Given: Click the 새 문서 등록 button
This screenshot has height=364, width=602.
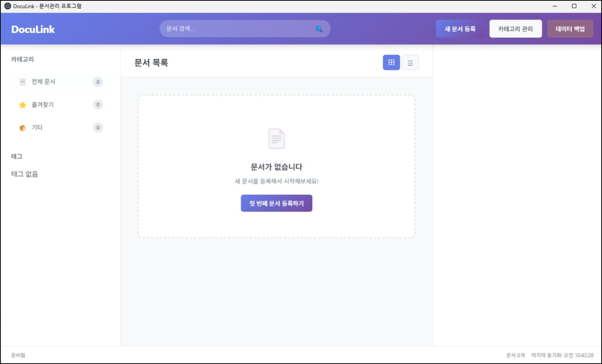Looking at the screenshot, I should point(460,29).
